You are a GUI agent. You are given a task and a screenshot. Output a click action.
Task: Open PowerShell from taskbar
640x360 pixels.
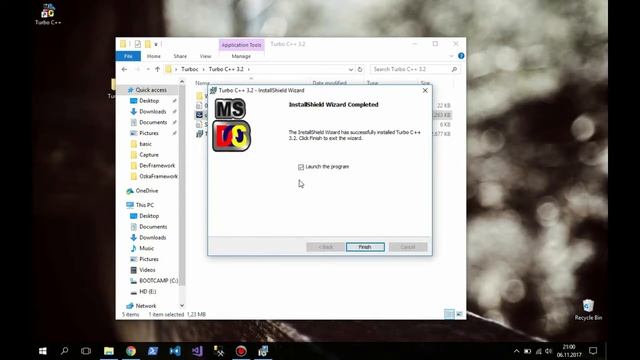153,351
